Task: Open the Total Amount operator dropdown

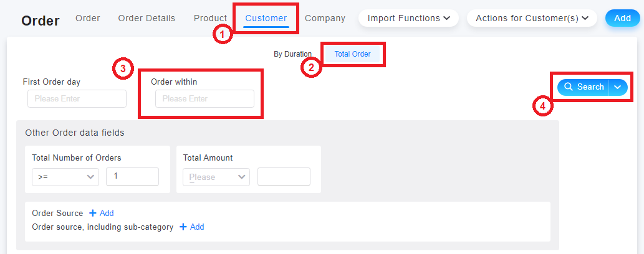Action: (216, 177)
